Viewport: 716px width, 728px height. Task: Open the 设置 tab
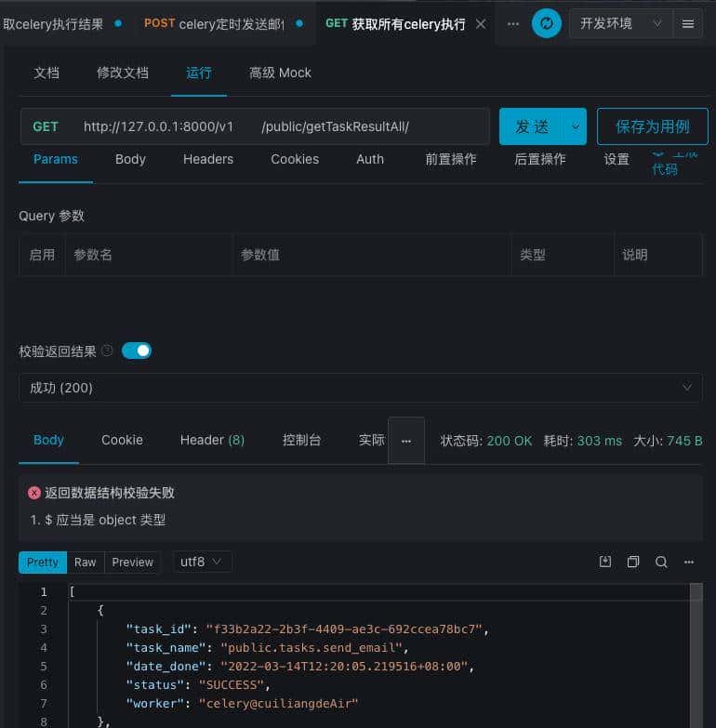[617, 159]
